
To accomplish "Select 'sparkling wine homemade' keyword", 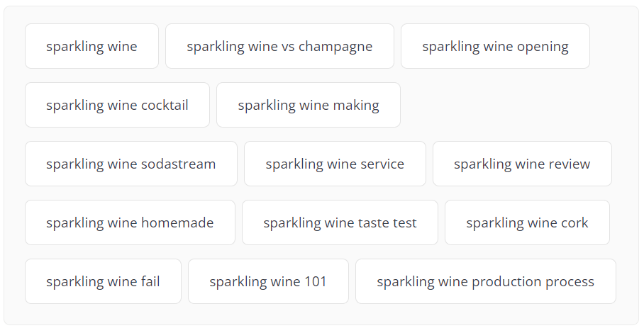I will [130, 222].
